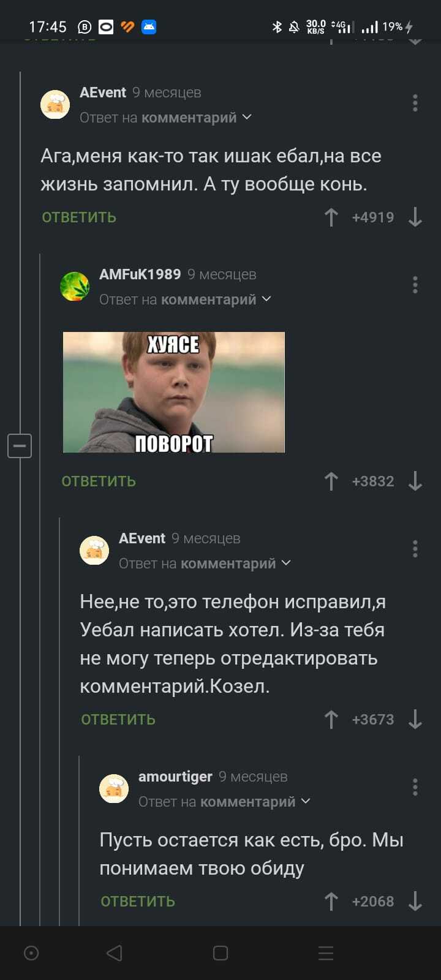This screenshot has width=441, height=980.
Task: Open AMFuK1989 username profile link
Action: tap(140, 274)
